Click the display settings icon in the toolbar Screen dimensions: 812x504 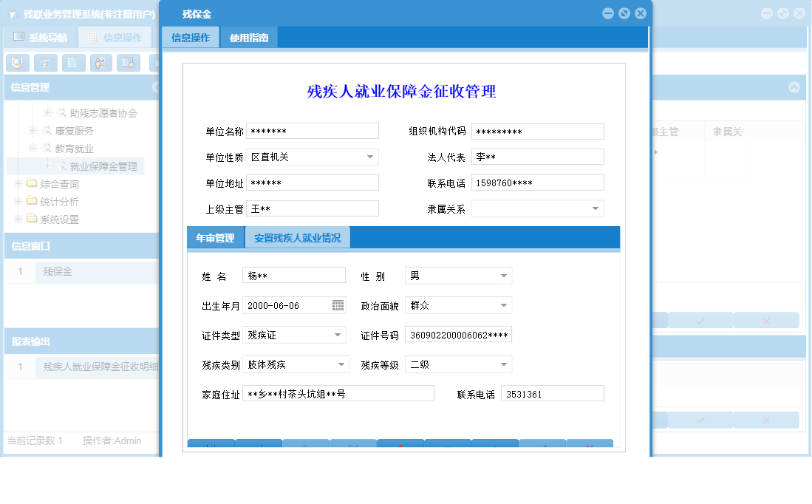(x=129, y=63)
